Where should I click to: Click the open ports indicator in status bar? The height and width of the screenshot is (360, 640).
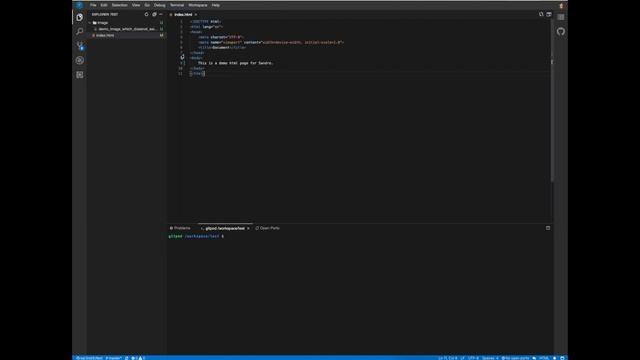pos(515,358)
